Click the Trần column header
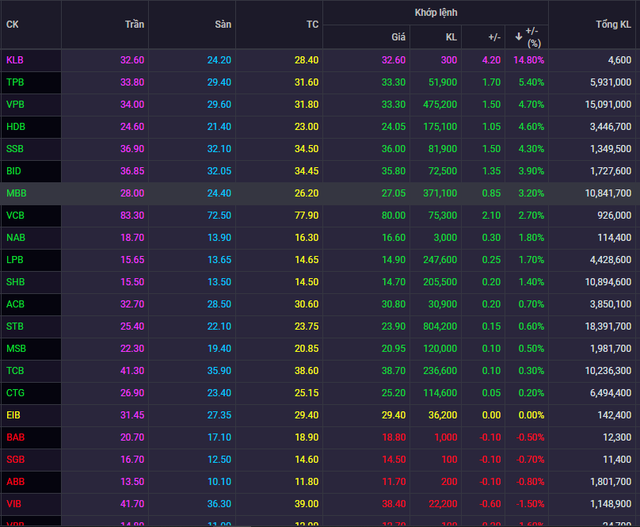640x527 pixels. 134,23
